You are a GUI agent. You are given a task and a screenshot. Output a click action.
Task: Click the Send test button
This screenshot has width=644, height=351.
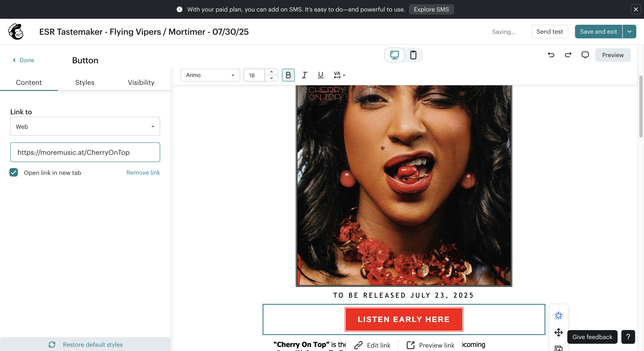coord(549,32)
